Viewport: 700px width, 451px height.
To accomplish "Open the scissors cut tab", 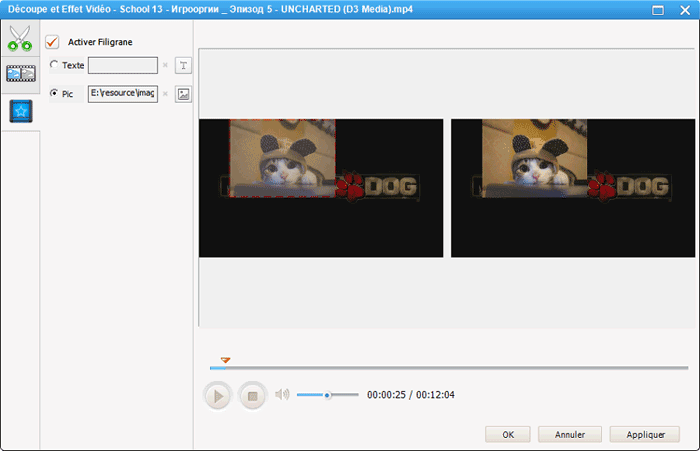I will (20, 38).
